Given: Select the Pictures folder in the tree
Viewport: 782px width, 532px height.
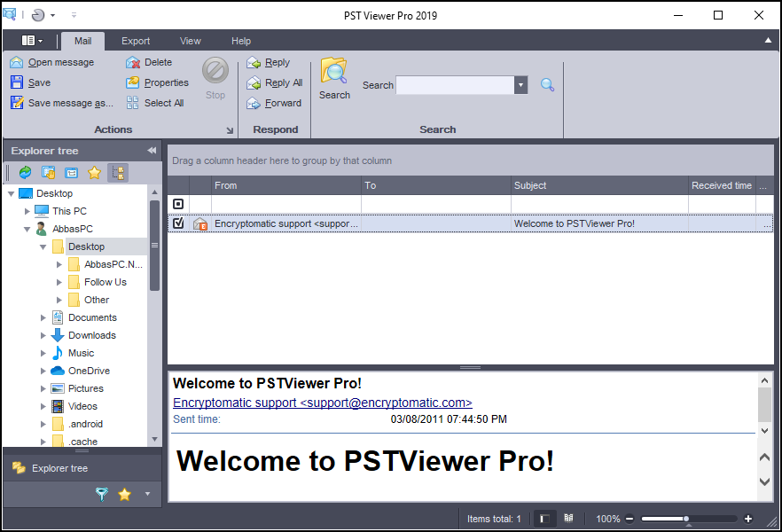Looking at the screenshot, I should pyautogui.click(x=86, y=388).
